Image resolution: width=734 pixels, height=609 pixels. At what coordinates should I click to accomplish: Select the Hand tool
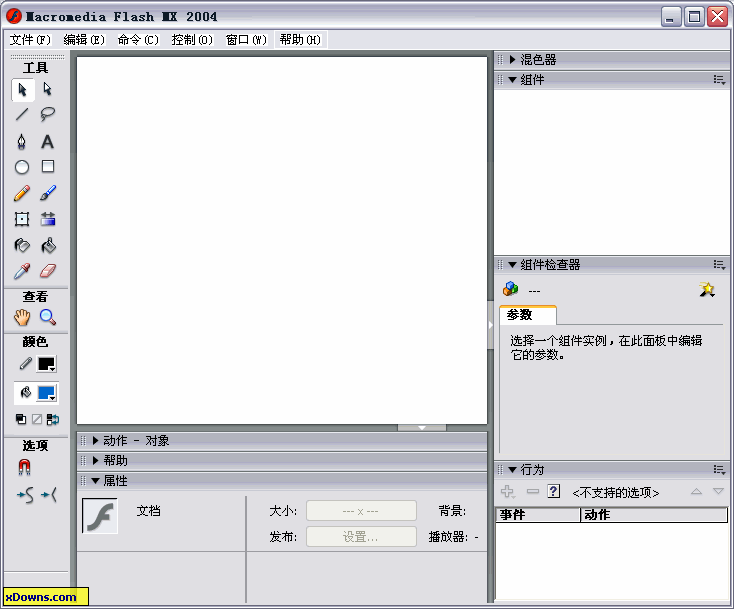coord(22,317)
